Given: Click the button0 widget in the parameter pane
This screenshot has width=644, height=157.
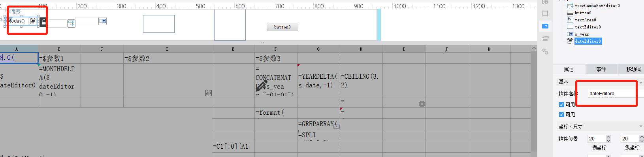Looking at the screenshot, I should coord(282,27).
